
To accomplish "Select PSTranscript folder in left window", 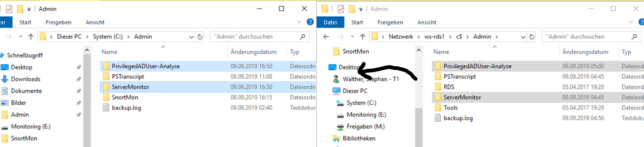I will click(x=128, y=77).
